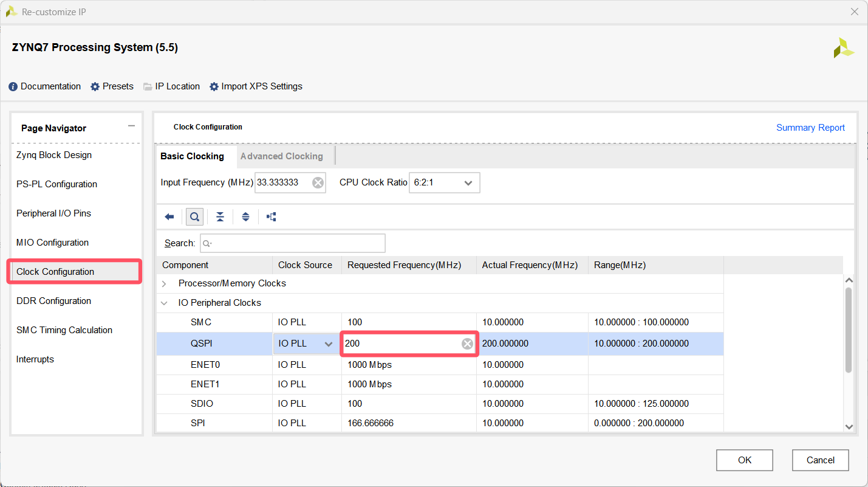The image size is (868, 487).
Task: Open SMC Timing Calculation page
Action: pyautogui.click(x=64, y=330)
